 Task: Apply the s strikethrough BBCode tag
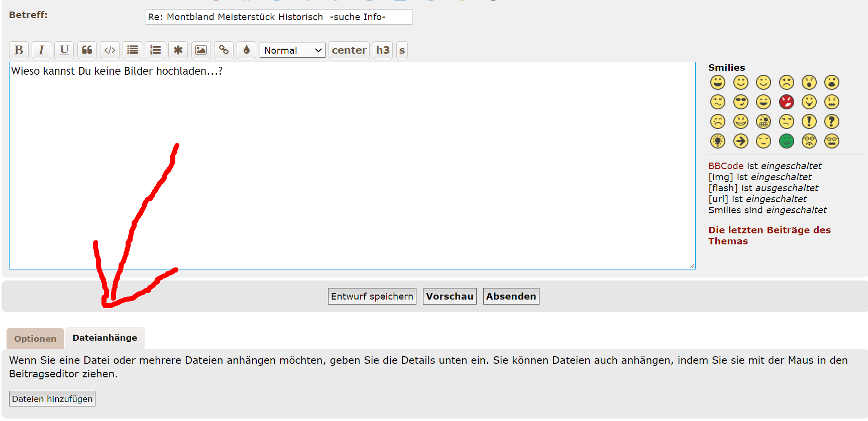coord(402,50)
